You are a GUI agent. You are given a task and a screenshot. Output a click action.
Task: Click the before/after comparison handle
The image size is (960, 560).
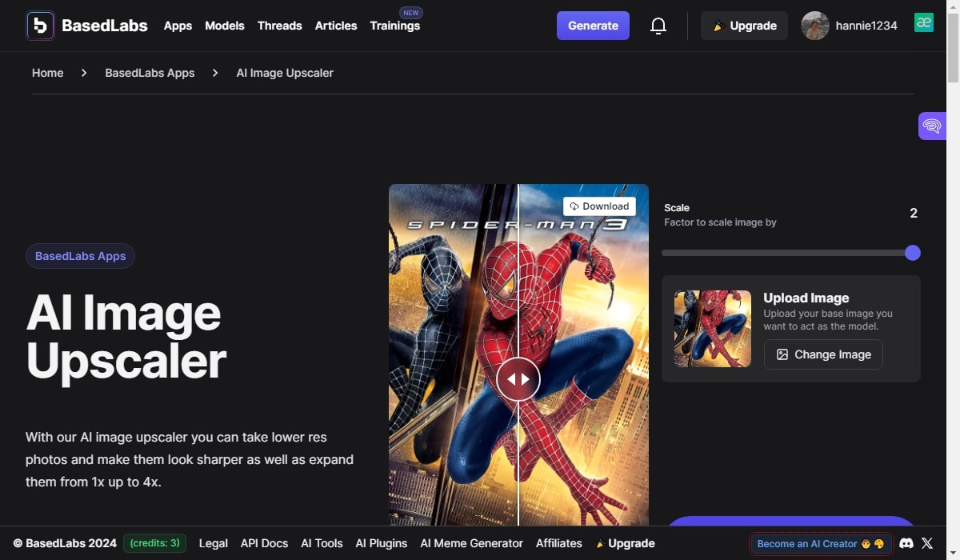518,379
